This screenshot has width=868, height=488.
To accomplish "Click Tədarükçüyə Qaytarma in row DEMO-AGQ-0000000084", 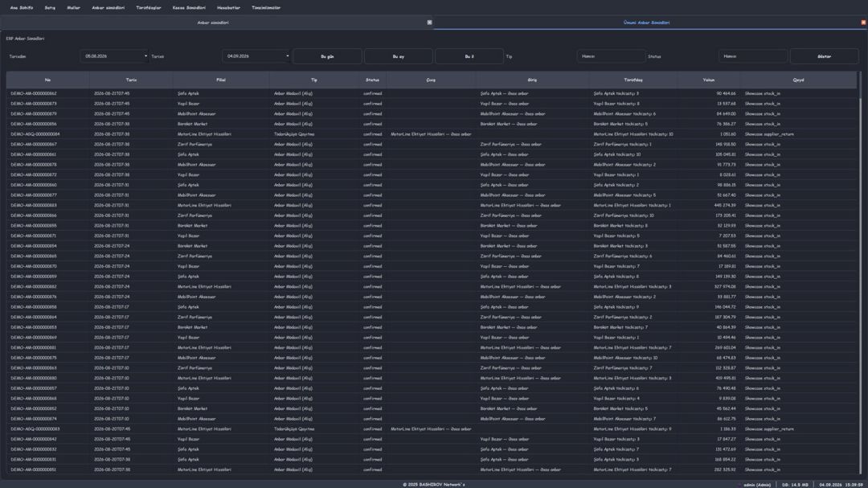I will (x=294, y=134).
